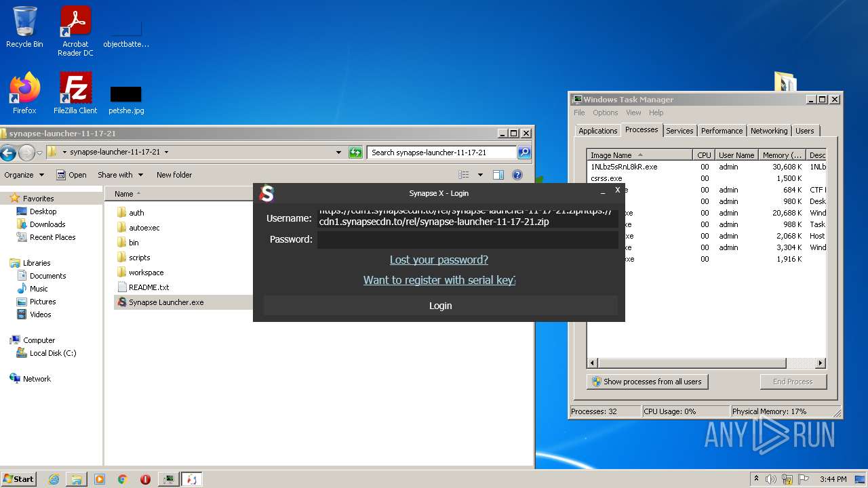Viewport: 868px width, 488px height.
Task: Click the volume icon in system tray
Action: click(x=771, y=479)
